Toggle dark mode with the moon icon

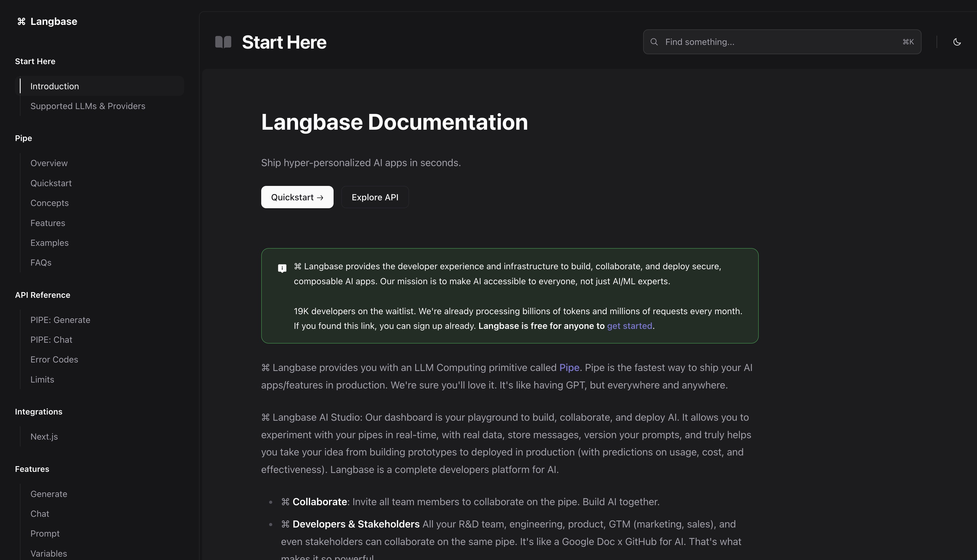(x=957, y=42)
